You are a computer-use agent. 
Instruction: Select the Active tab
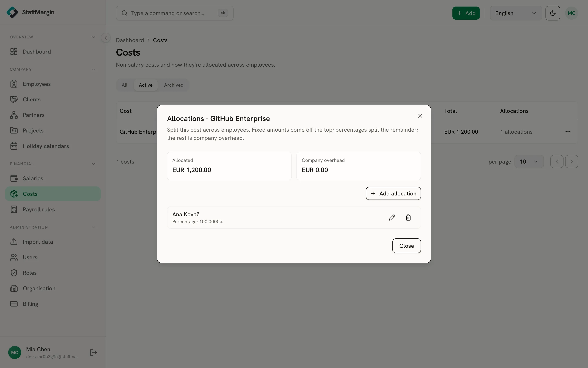point(146,85)
